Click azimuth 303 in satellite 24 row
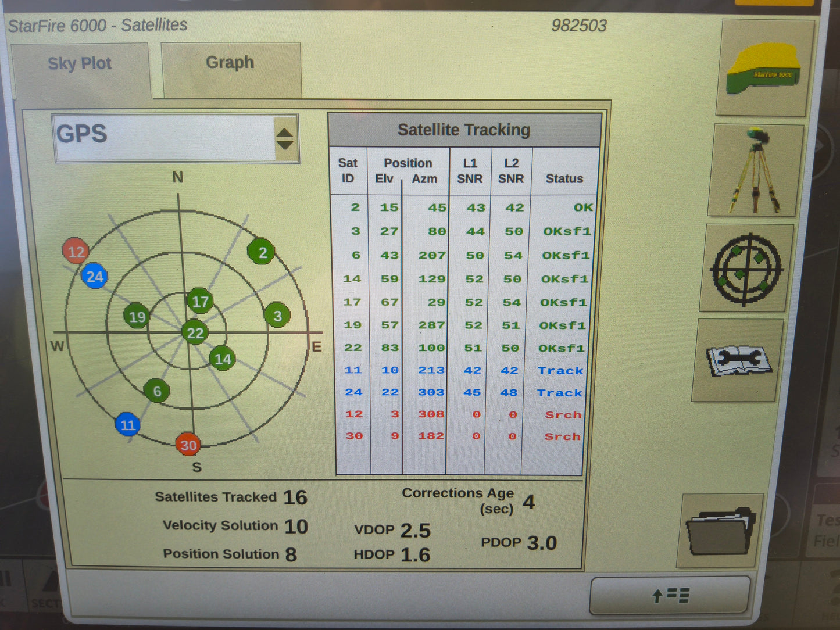Screen dimensions: 840x630 [431, 392]
